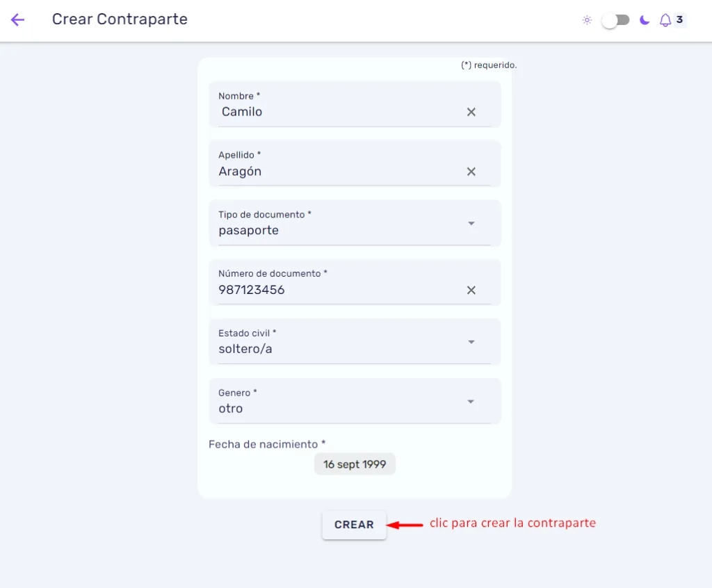712x588 pixels.
Task: Go back using the purple arrow
Action: tap(17, 19)
